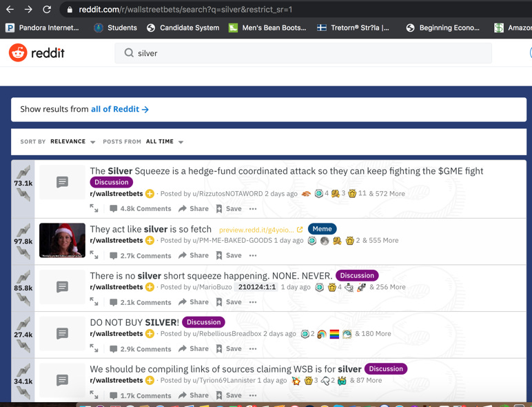Viewport: 532px width, 407px height.
Task: Downvote the Silver Squeeze hedge-fund post
Action: (23, 195)
